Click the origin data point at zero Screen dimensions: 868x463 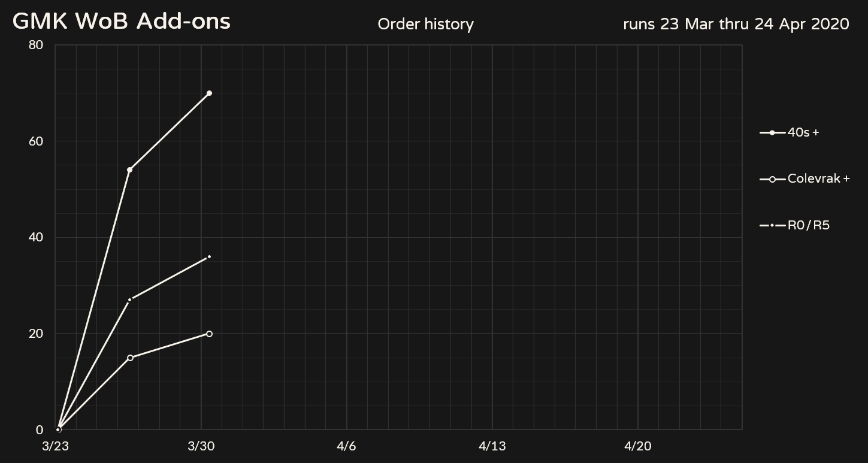pyautogui.click(x=58, y=429)
